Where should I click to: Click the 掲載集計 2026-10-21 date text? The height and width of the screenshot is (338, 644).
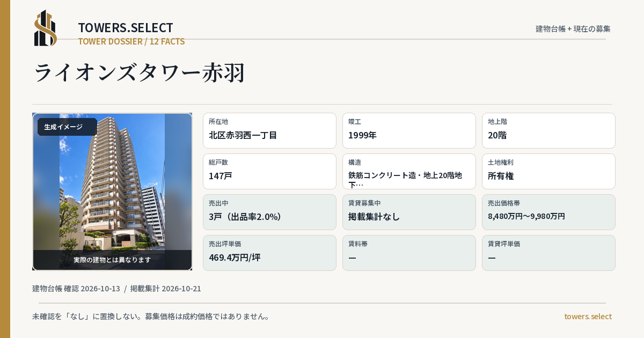[166, 289]
